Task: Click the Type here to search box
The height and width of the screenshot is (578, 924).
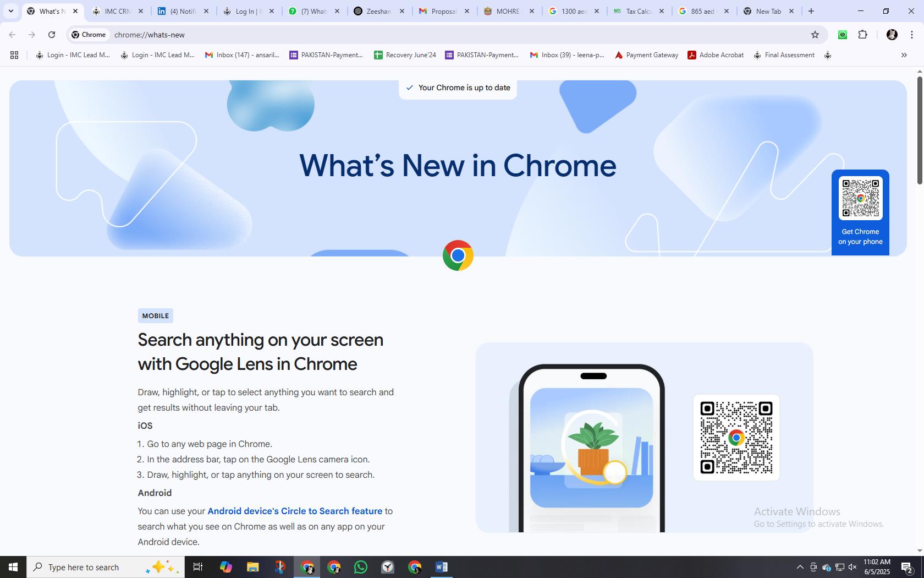Action: pos(106,567)
